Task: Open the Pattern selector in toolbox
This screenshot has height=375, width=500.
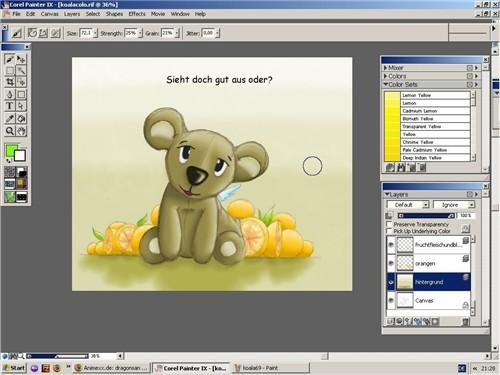Action: coord(10,184)
